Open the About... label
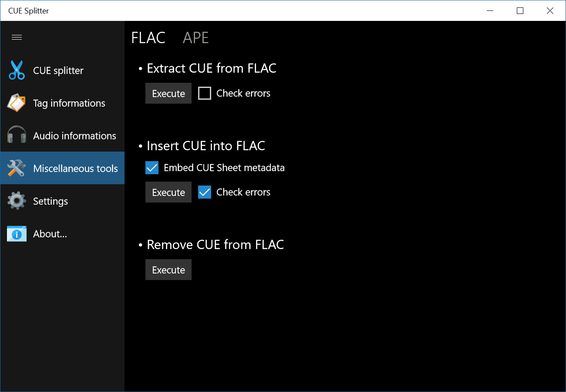The image size is (566, 392). tap(50, 234)
